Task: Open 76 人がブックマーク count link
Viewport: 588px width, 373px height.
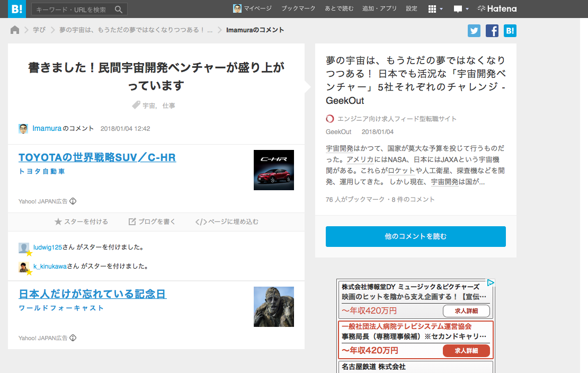Action: (355, 199)
